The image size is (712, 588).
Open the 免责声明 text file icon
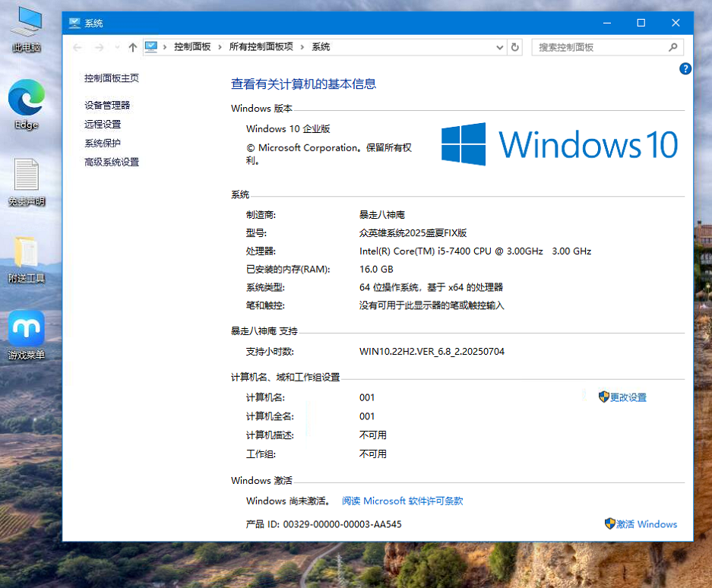click(27, 182)
